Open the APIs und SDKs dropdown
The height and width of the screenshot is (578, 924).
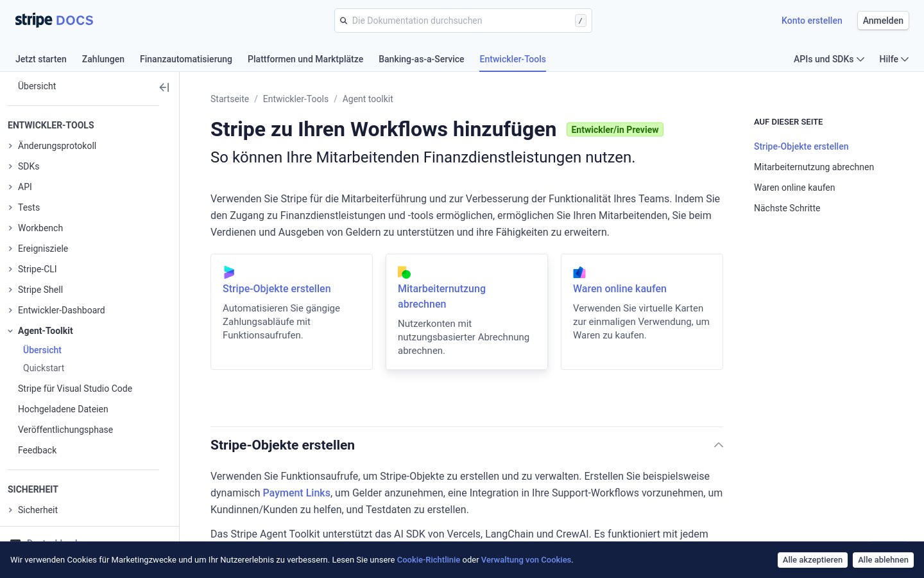point(829,59)
